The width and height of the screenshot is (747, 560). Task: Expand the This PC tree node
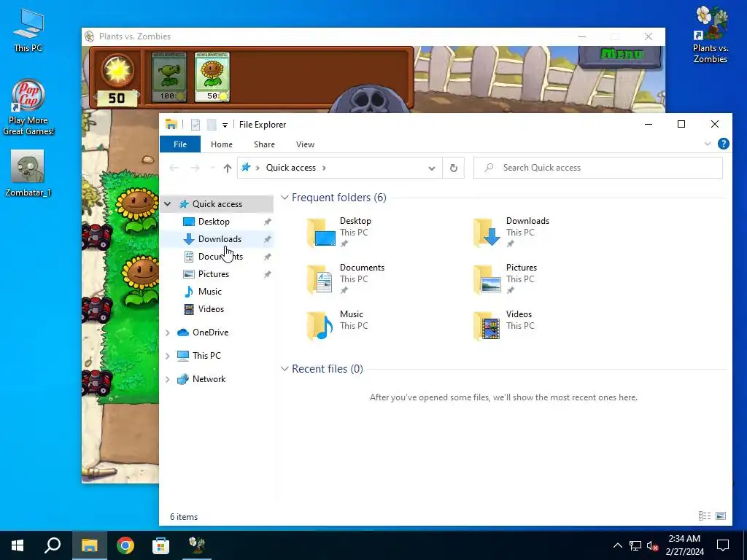point(168,356)
